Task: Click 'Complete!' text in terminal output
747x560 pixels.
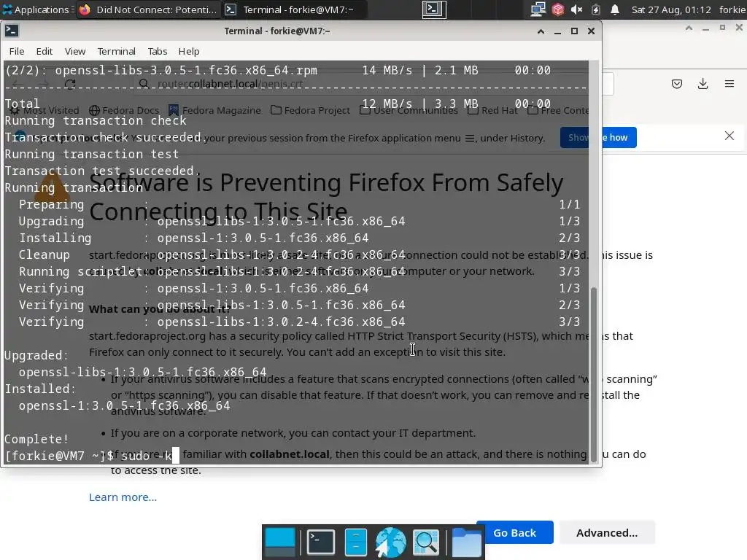Action: (x=36, y=439)
